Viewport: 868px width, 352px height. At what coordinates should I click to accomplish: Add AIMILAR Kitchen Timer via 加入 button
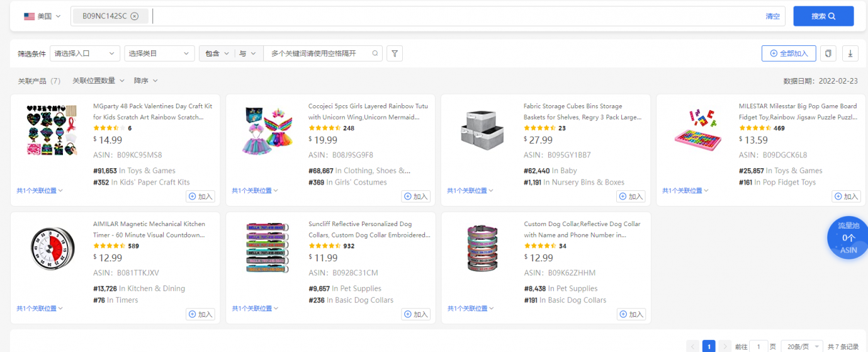(201, 314)
